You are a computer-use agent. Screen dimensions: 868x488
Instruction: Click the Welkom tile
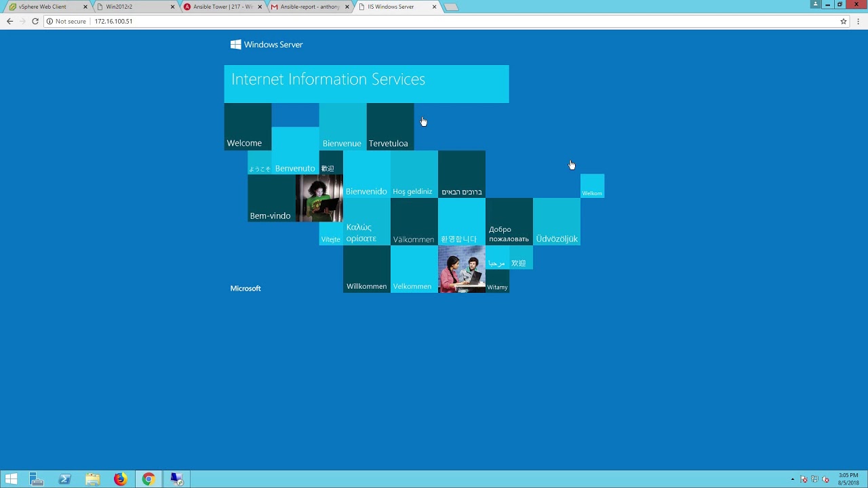pyautogui.click(x=592, y=186)
